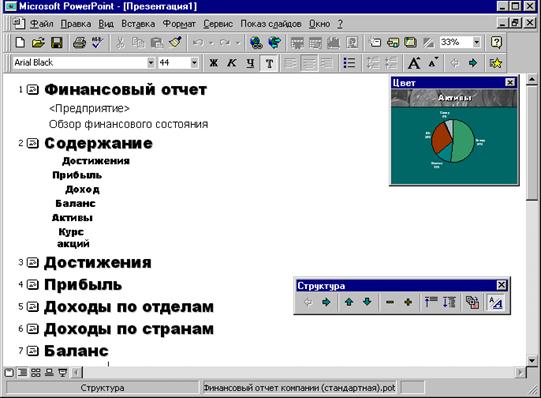Open the 33% zoom dropdown
Image resolution: width=541 pixels, height=398 pixels.
click(476, 42)
